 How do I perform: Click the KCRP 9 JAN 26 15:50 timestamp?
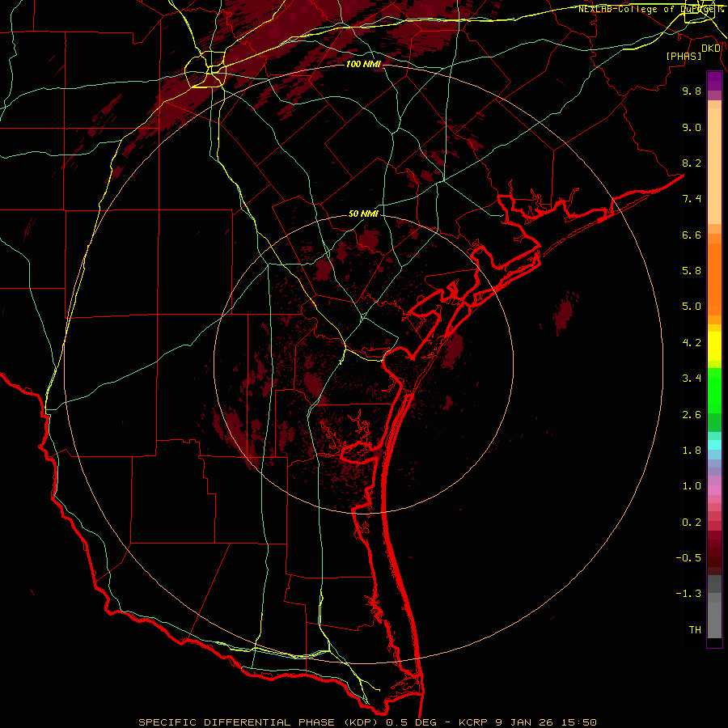click(527, 722)
